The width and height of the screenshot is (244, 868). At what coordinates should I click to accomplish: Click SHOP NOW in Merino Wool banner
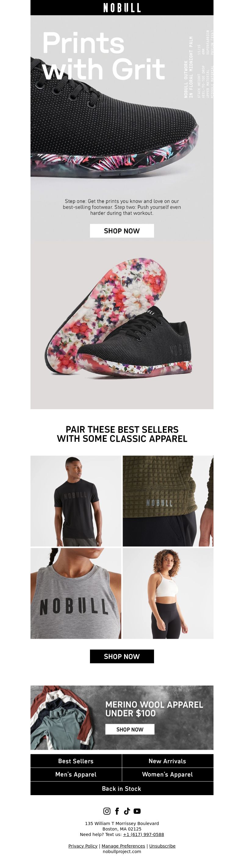click(x=130, y=729)
